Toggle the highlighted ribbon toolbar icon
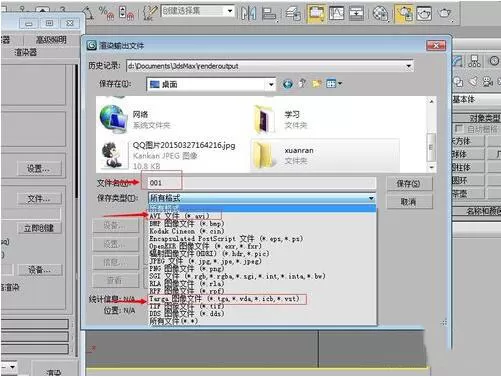 (316, 13)
